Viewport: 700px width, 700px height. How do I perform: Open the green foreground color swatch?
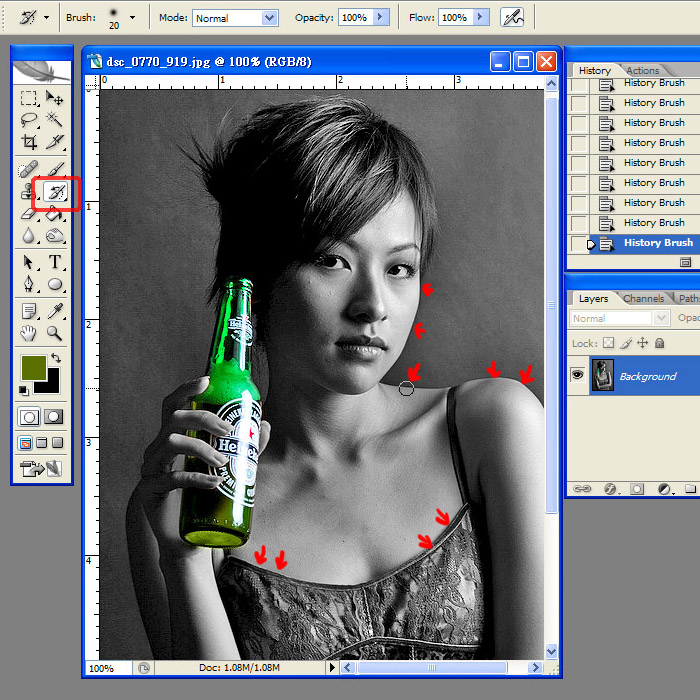32,366
